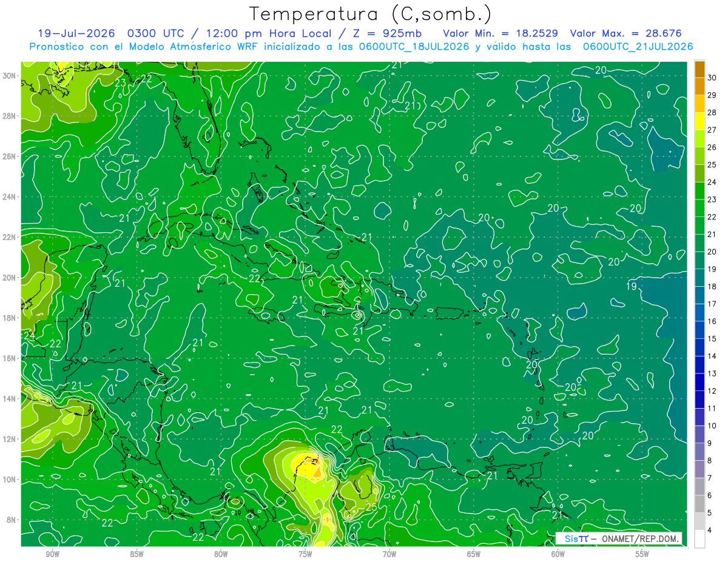Click the "15" value on the color legend
The width and height of the screenshot is (728, 562).
[712, 339]
